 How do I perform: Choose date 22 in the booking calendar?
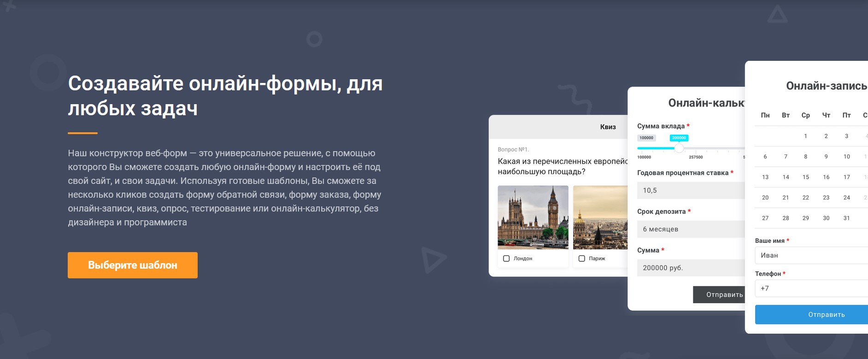806,198
